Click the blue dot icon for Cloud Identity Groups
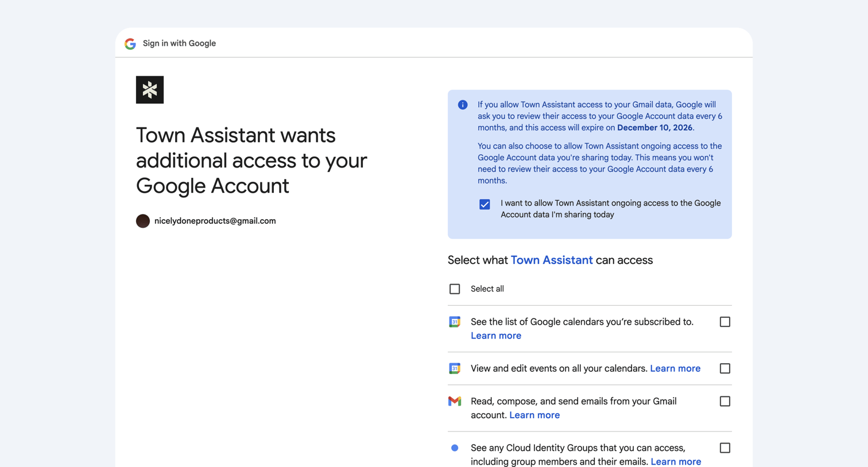The image size is (868, 467). 455,448
